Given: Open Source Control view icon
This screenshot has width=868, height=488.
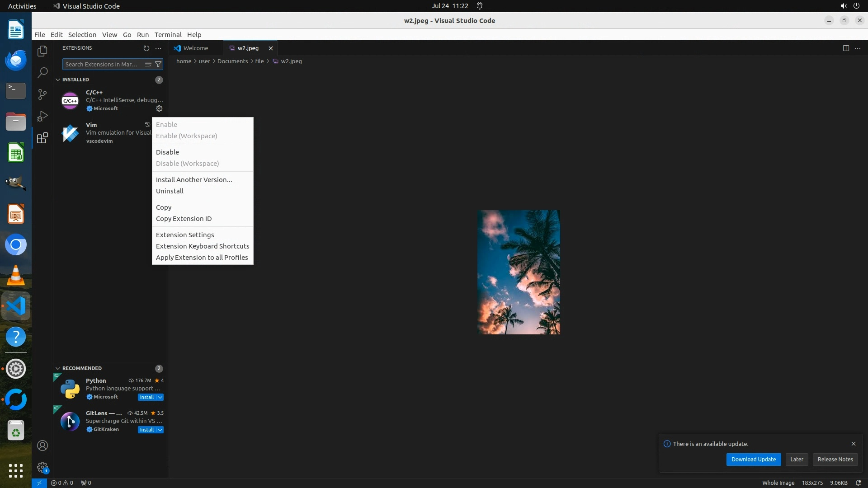Looking at the screenshot, I should [42, 94].
